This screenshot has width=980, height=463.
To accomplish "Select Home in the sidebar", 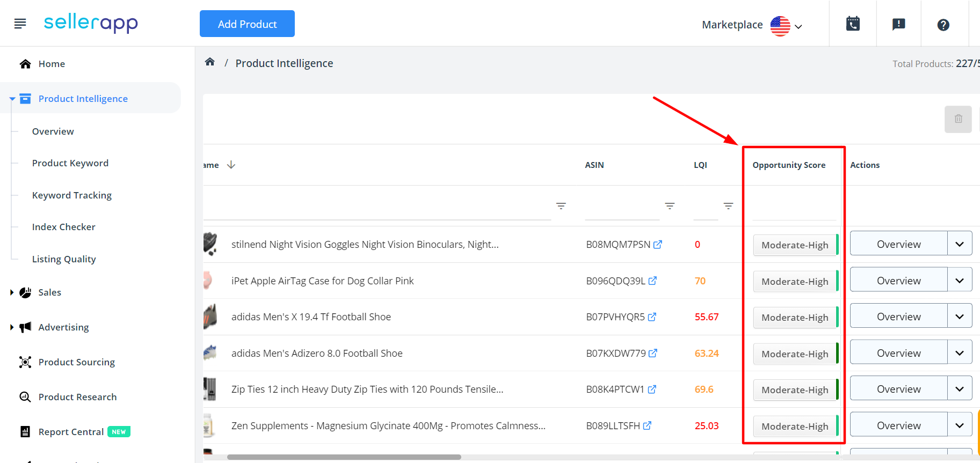I will 52,64.
